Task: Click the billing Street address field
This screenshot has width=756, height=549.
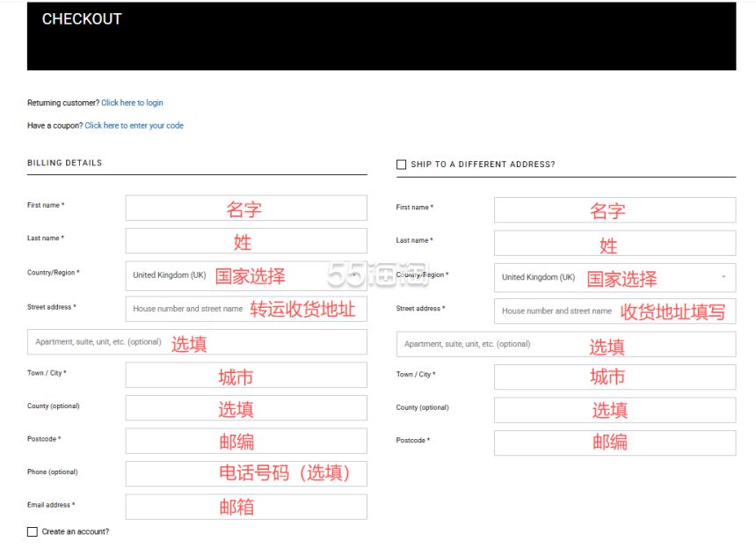Action: tap(246, 309)
